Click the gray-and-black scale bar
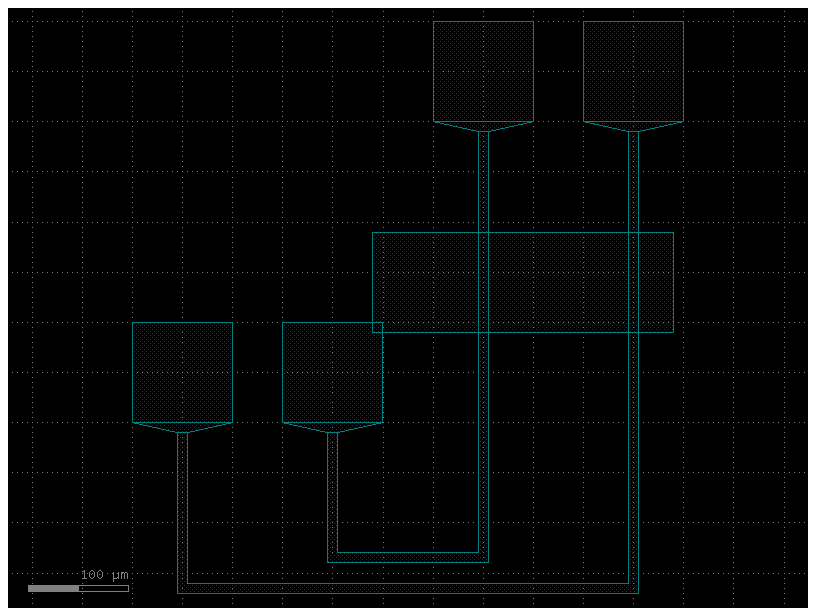The height and width of the screenshot is (616, 816). pyautogui.click(x=79, y=588)
